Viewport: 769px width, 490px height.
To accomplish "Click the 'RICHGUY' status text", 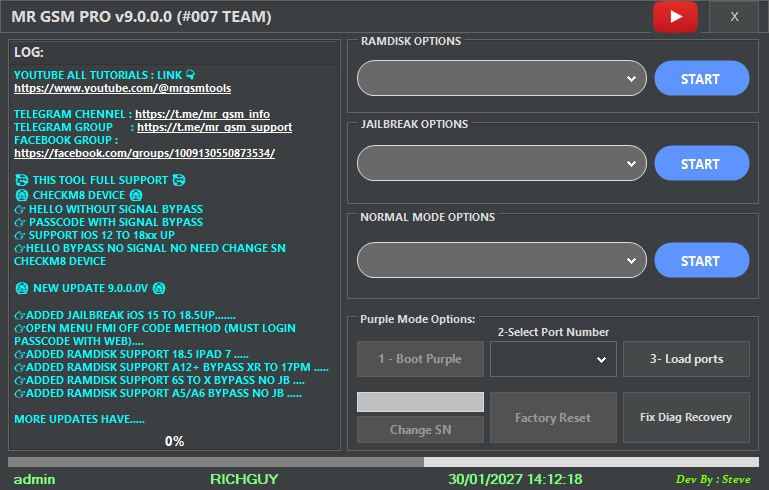I will coord(244,479).
